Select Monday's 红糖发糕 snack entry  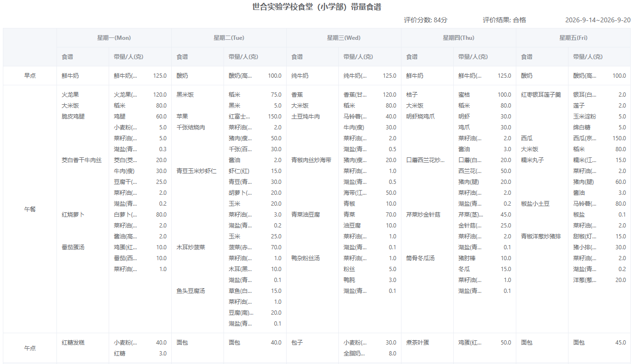point(73,343)
